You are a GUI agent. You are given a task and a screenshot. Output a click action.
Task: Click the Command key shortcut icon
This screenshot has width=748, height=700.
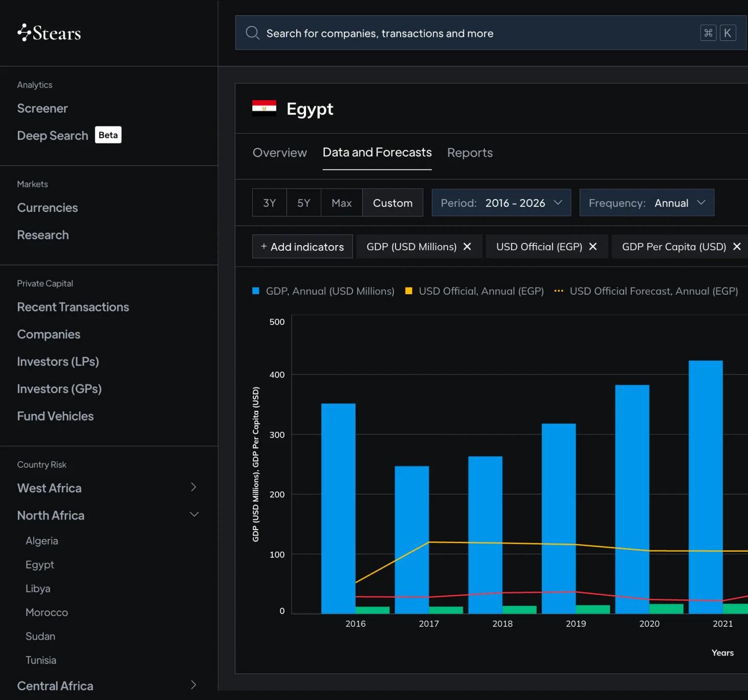[708, 33]
